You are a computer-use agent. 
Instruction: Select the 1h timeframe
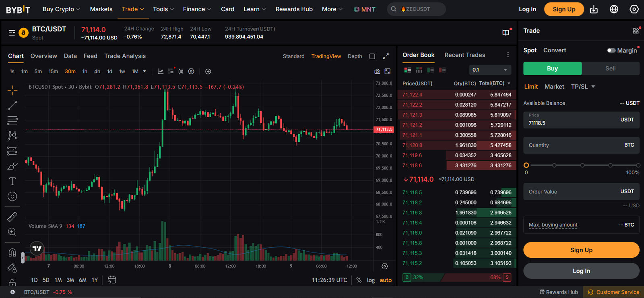[85, 71]
